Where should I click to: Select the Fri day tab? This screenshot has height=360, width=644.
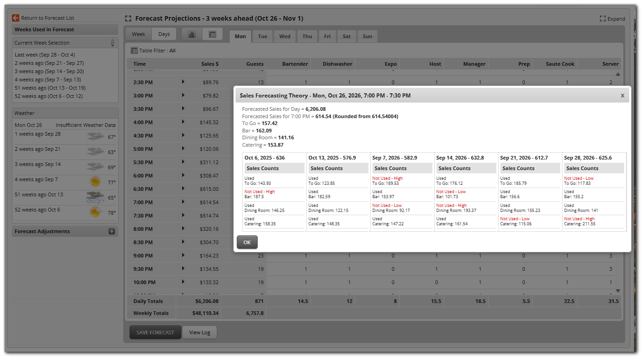327,36
